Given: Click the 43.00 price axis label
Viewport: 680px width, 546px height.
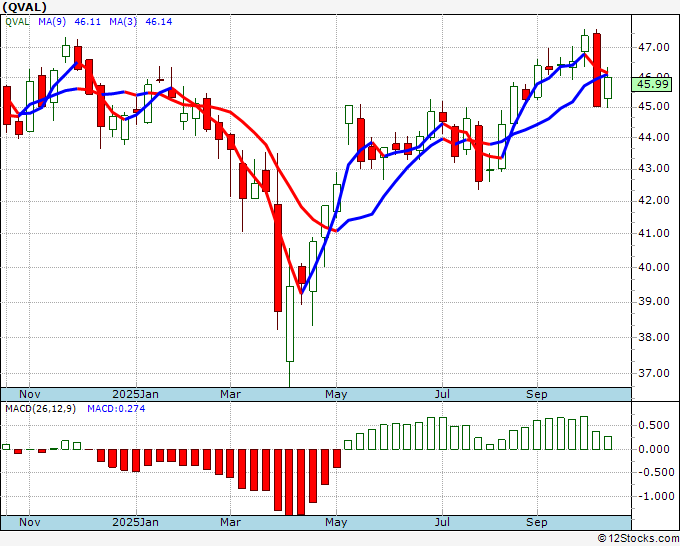Looking at the screenshot, I should point(654,168).
